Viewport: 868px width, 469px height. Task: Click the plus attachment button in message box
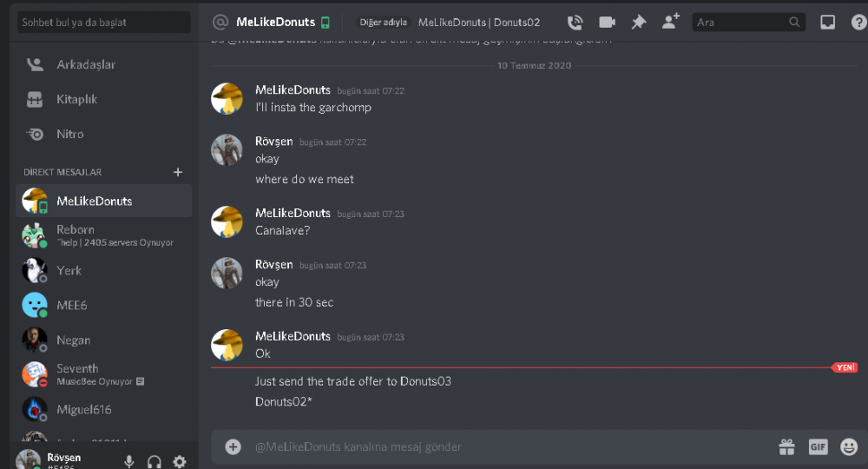(233, 446)
